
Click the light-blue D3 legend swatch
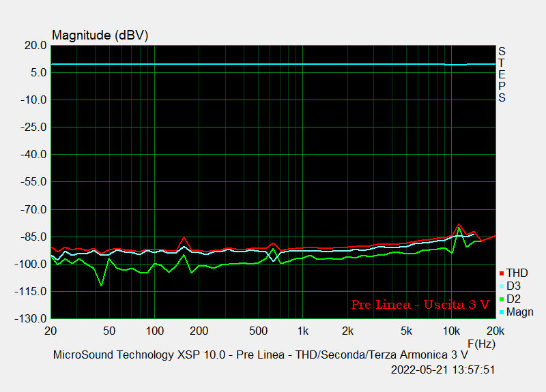click(x=502, y=286)
